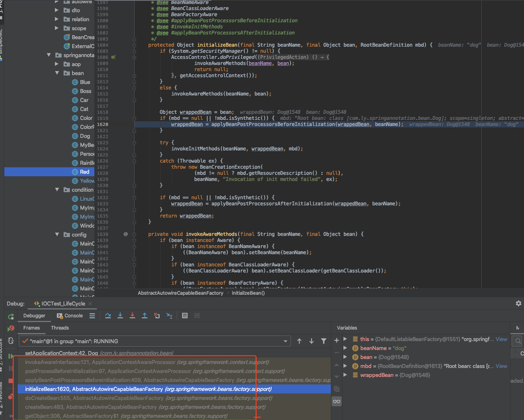Click the Drop Frame icon
The height and width of the screenshot is (420, 524).
point(157,316)
